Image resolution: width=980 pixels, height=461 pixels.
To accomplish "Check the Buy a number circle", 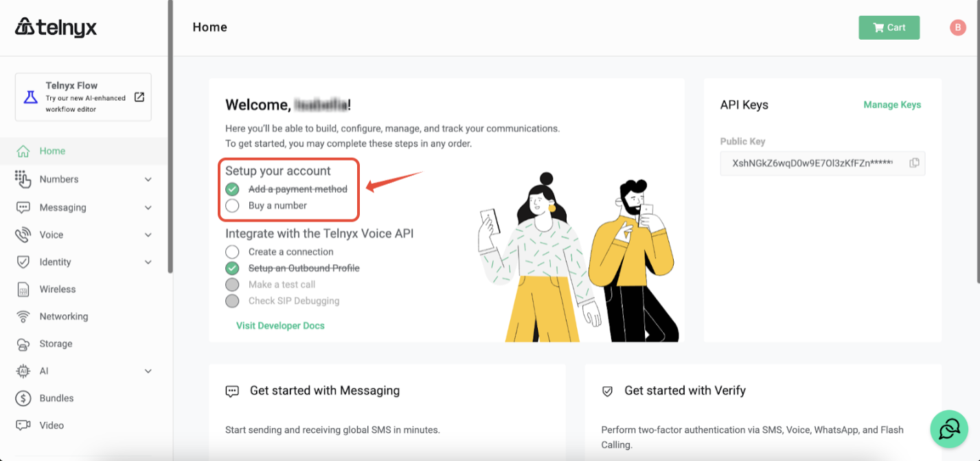I will [x=232, y=205].
